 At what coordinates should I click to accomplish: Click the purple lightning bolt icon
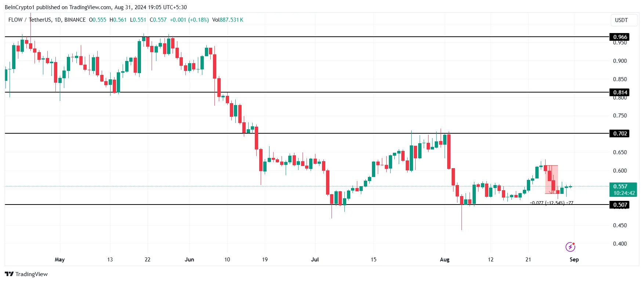point(570,247)
